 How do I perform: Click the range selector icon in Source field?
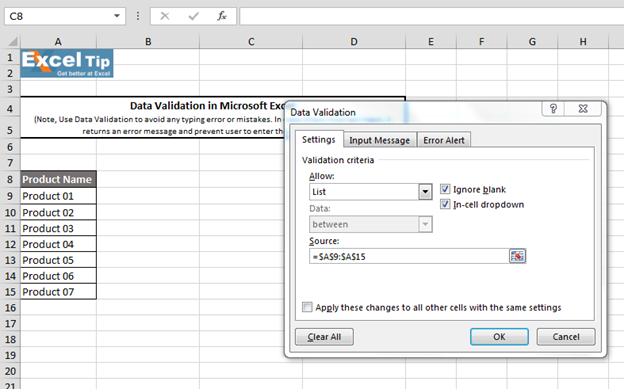(517, 256)
